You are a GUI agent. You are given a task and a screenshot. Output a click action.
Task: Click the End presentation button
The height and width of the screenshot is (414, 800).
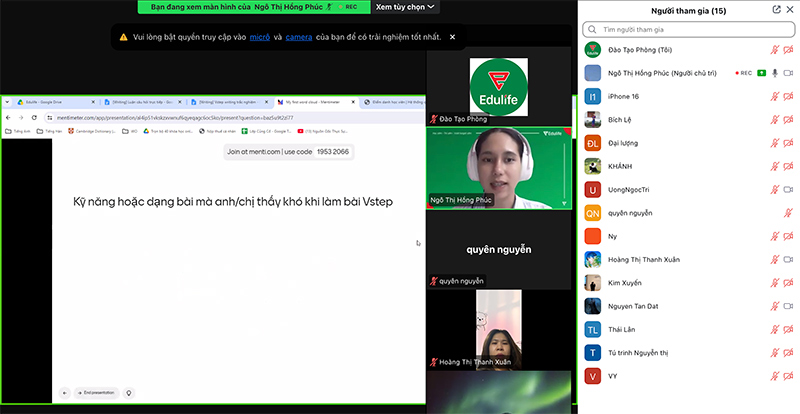96,393
